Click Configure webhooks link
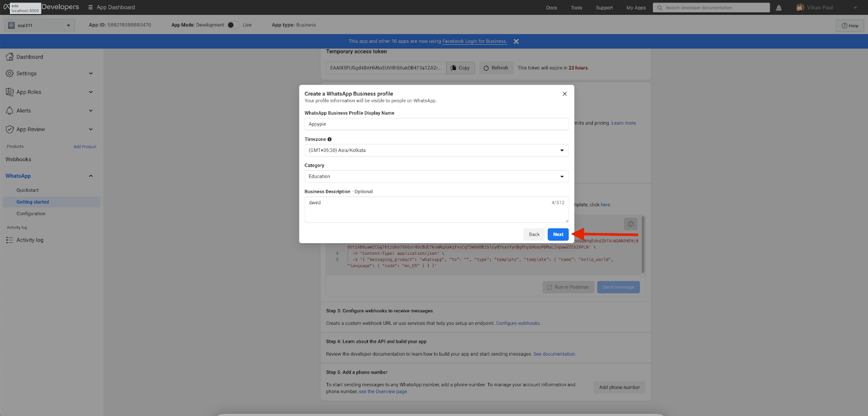 (518, 323)
